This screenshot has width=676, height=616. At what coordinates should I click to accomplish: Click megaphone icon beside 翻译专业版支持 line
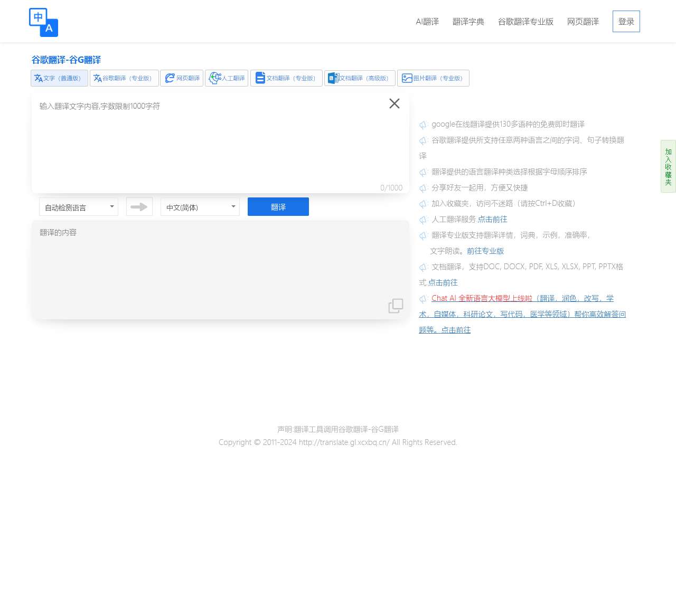pos(424,235)
